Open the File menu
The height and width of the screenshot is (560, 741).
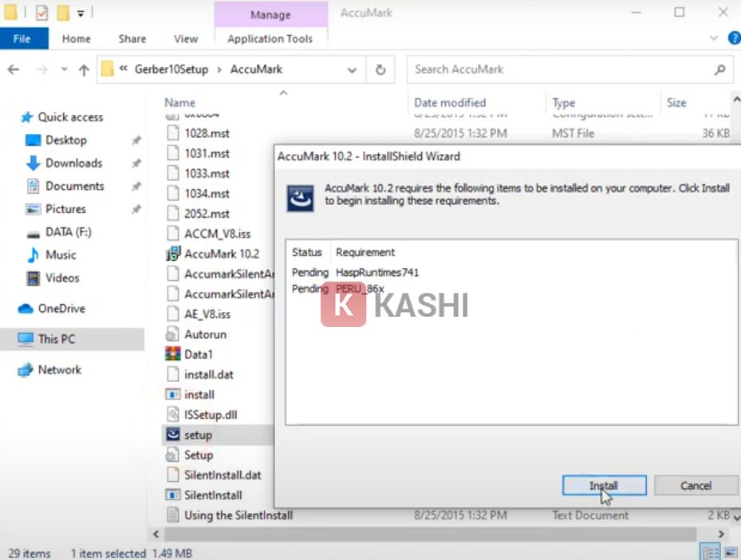22,38
